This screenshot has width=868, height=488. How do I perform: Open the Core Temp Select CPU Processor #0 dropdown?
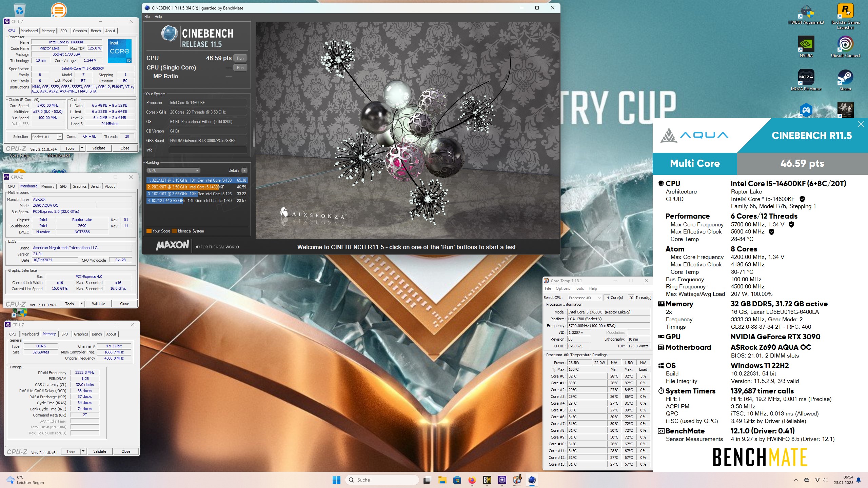click(x=585, y=298)
